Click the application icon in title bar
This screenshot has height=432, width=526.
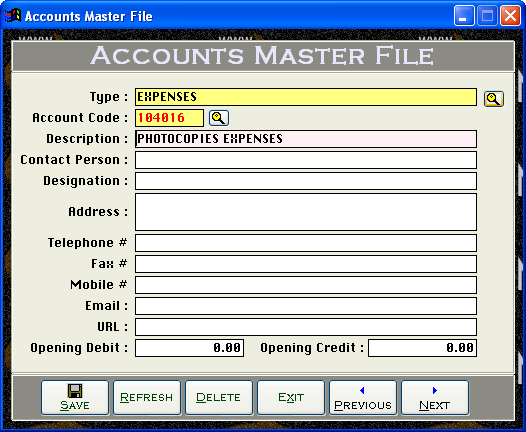(x=13, y=15)
